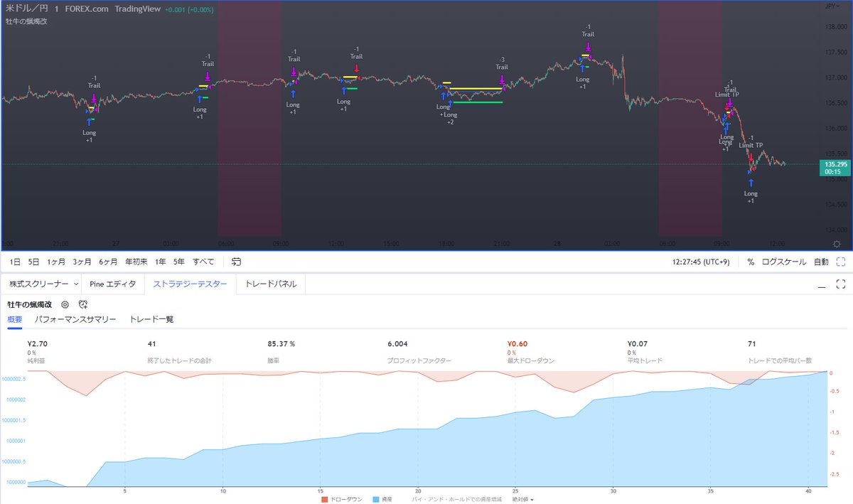Image resolution: width=853 pixels, height=504 pixels.
Task: Toggle fullscreen chart icon beside 自動
Action: point(841,262)
